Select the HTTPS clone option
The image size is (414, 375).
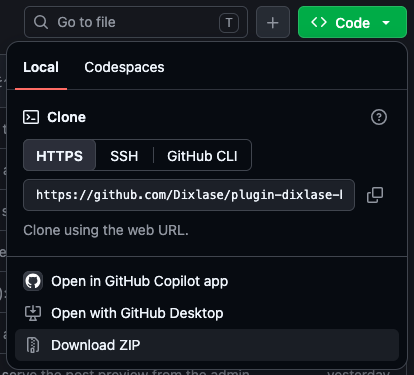point(59,155)
